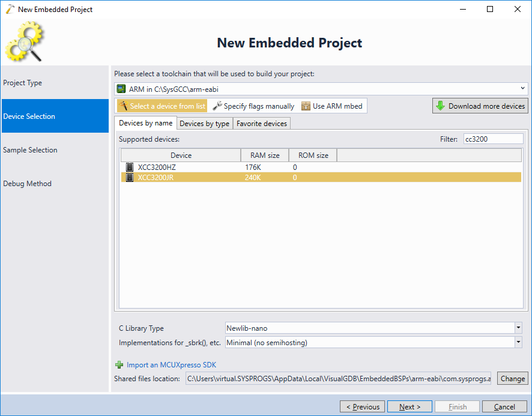Click the chip icon next to XCC3200HZ

tap(130, 167)
